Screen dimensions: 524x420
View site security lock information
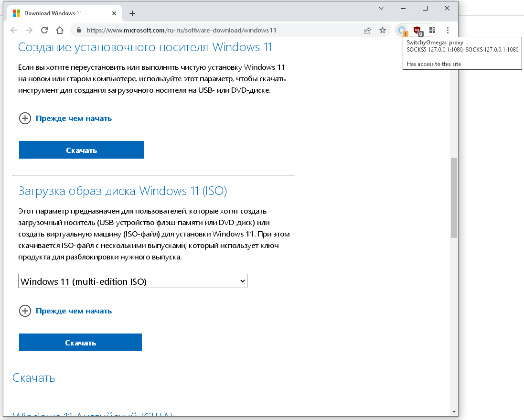pyautogui.click(x=79, y=31)
